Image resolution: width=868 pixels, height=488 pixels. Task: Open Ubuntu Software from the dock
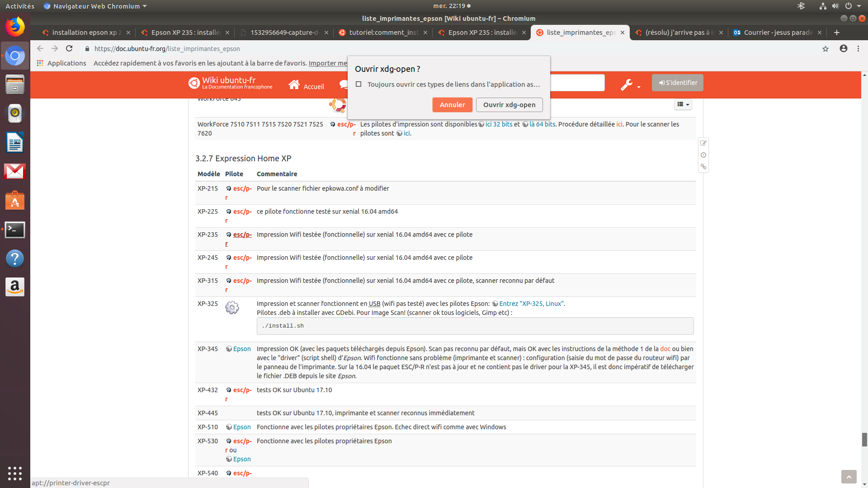15,201
